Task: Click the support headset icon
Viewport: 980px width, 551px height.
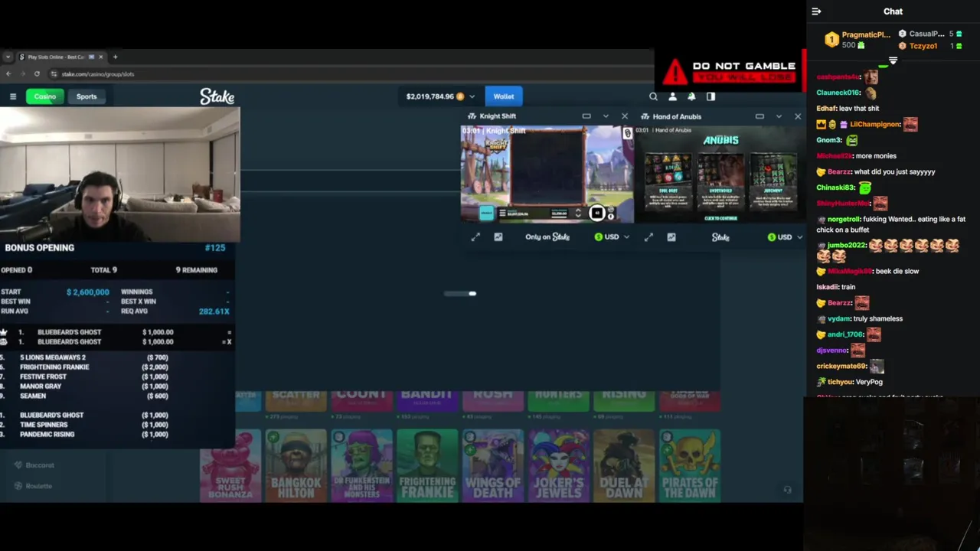Action: pyautogui.click(x=787, y=490)
